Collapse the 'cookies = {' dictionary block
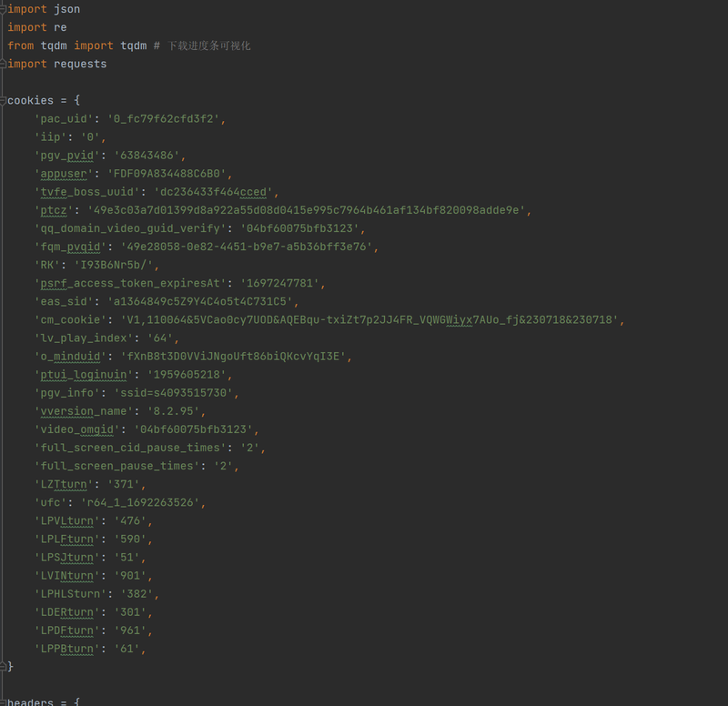Viewport: 728px width, 706px height. click(x=3, y=101)
